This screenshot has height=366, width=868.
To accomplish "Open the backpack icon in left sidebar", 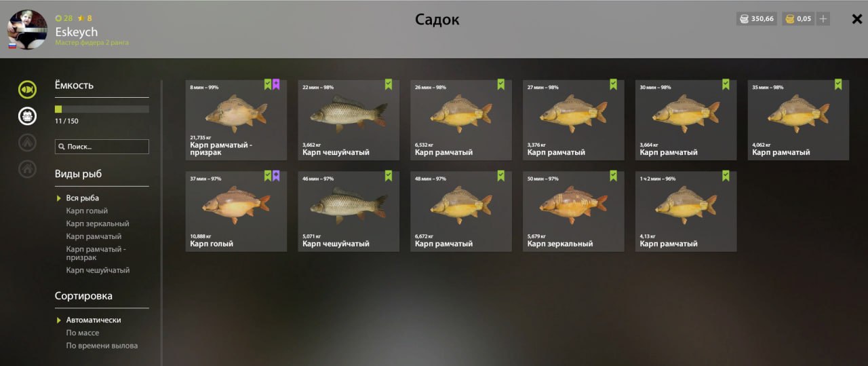I will pyautogui.click(x=27, y=115).
